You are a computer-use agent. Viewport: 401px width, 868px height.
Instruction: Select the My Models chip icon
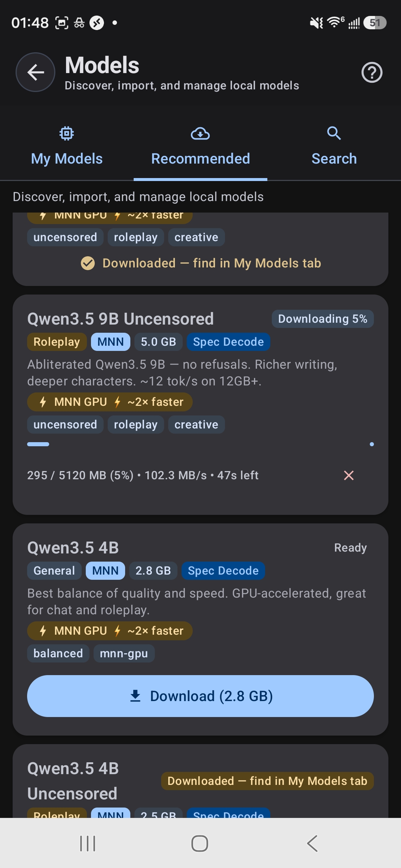66,133
